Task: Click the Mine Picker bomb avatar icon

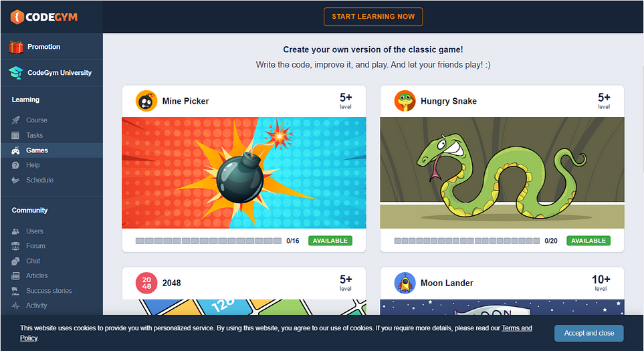Action: [x=146, y=101]
